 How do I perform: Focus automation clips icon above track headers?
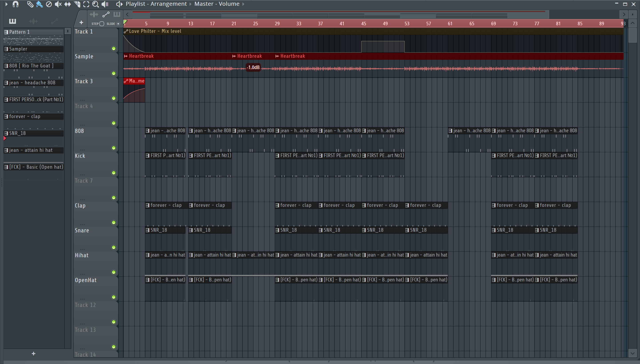click(x=106, y=14)
